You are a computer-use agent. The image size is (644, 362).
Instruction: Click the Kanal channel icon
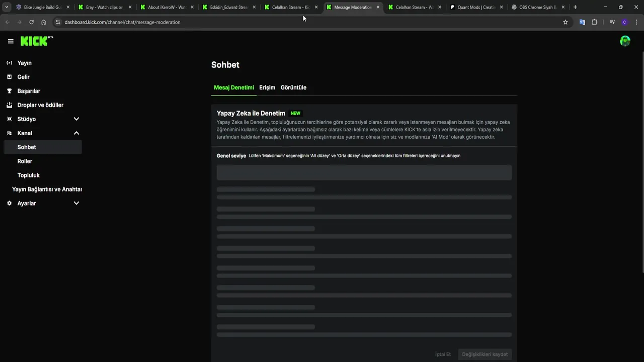point(9,133)
